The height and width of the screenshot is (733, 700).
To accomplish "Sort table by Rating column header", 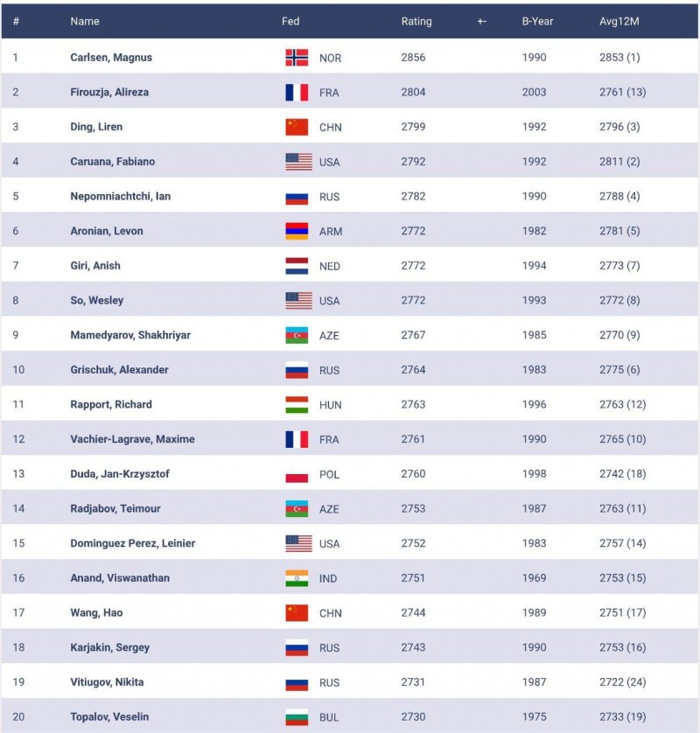I will coord(416,21).
